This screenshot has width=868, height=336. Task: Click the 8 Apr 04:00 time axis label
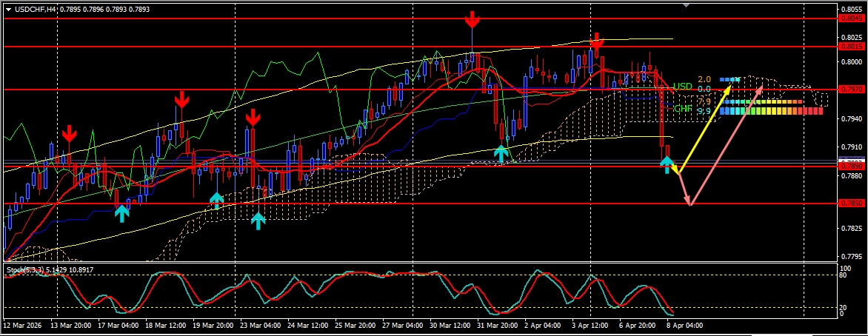(685, 326)
